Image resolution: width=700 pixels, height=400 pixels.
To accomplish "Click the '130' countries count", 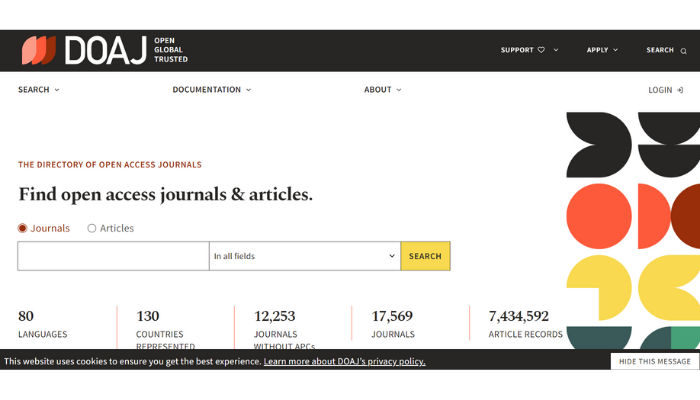I will click(147, 316).
